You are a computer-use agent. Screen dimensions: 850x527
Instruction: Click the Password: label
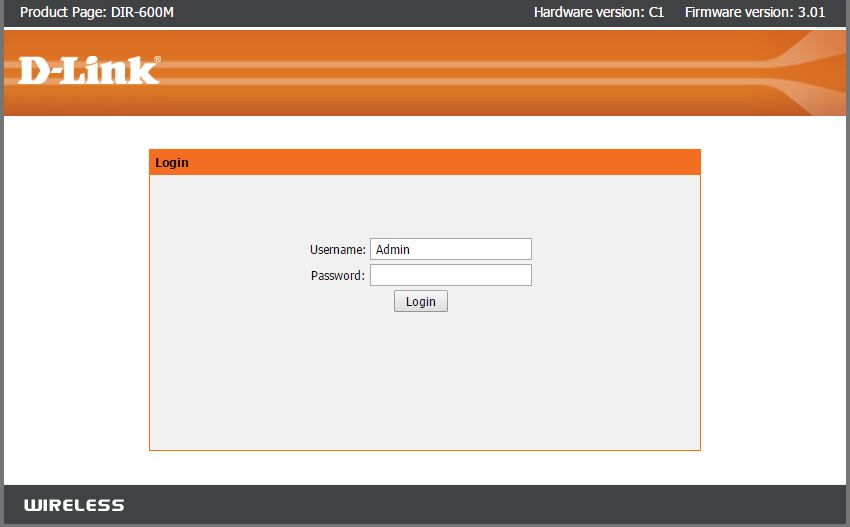(x=338, y=275)
